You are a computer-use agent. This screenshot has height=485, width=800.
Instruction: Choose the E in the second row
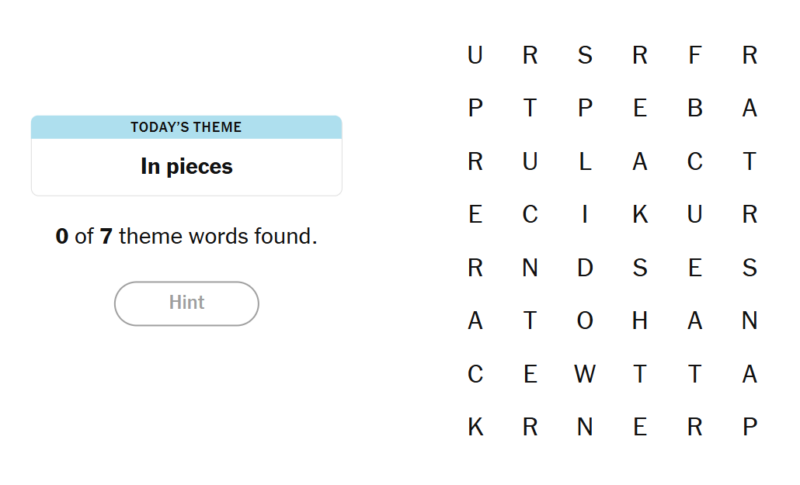(640, 109)
